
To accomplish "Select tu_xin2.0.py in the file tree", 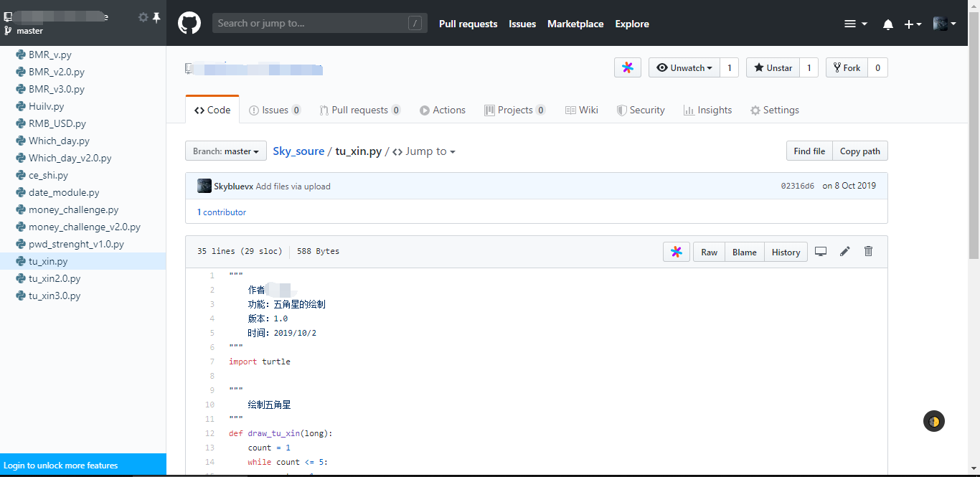I will coord(55,278).
